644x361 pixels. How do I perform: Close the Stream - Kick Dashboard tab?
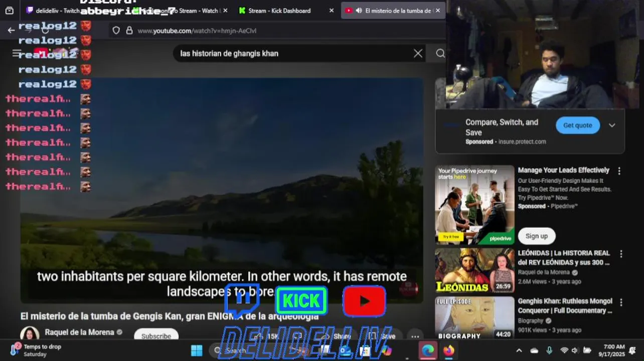[332, 11]
